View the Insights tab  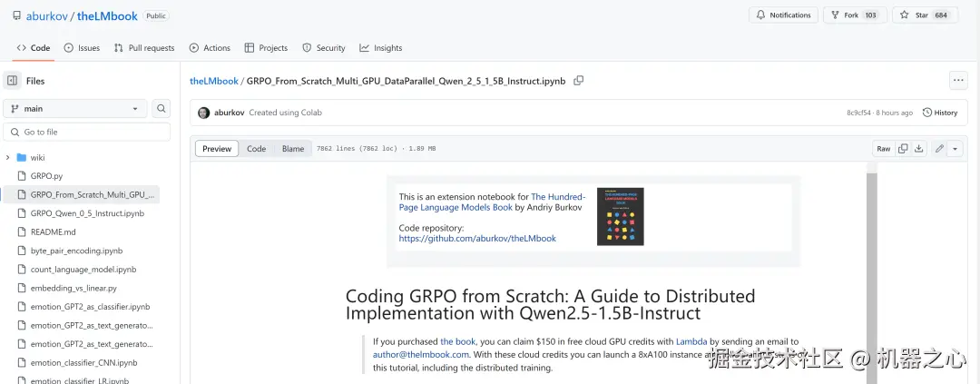point(380,47)
